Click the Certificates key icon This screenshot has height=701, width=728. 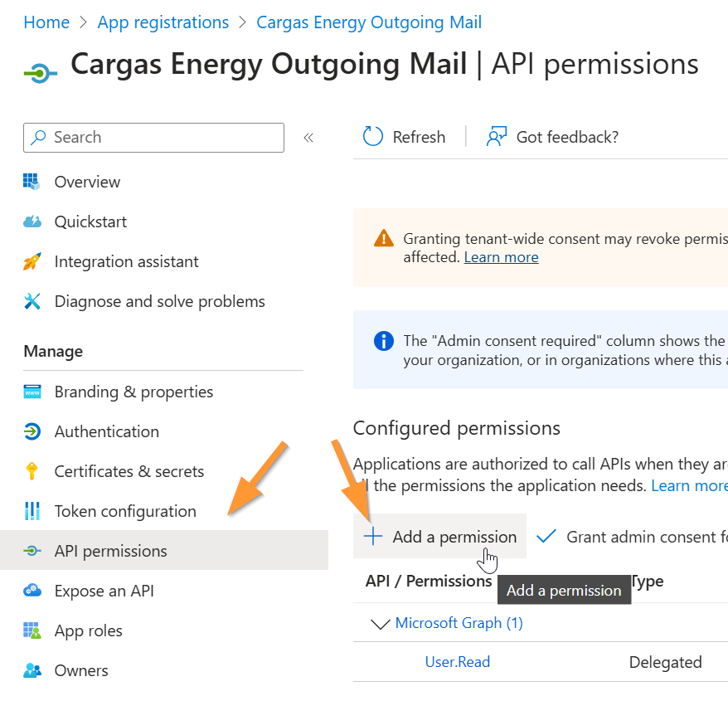(x=32, y=471)
